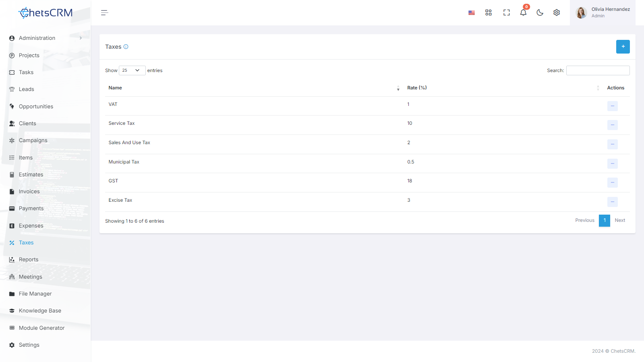Go to Invoices in the sidebar
This screenshot has width=644, height=362.
point(29,192)
